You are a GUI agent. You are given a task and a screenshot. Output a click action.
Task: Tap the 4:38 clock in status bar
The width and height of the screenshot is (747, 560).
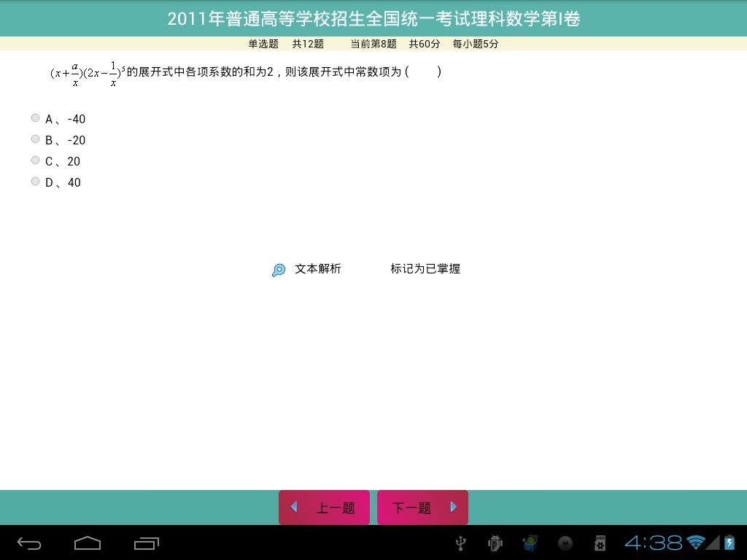click(653, 543)
